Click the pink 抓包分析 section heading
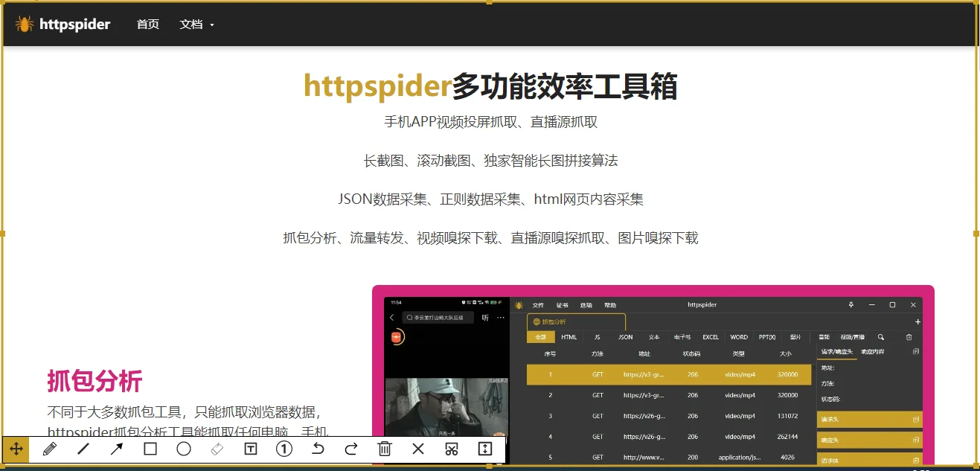Image resolution: width=980 pixels, height=471 pixels. 95,381
